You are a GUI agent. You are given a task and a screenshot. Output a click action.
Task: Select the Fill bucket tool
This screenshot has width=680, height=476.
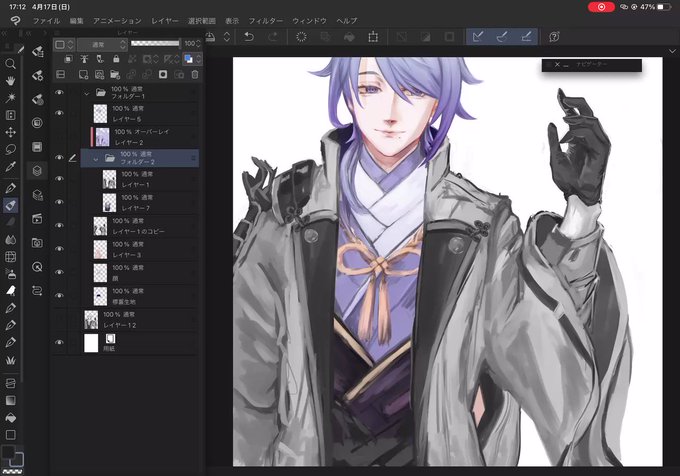(x=10, y=417)
